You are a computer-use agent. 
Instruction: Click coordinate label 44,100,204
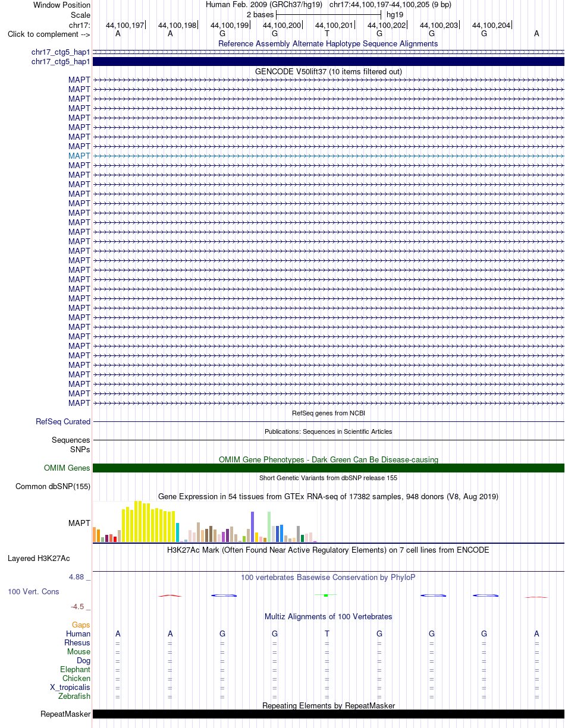click(x=491, y=25)
